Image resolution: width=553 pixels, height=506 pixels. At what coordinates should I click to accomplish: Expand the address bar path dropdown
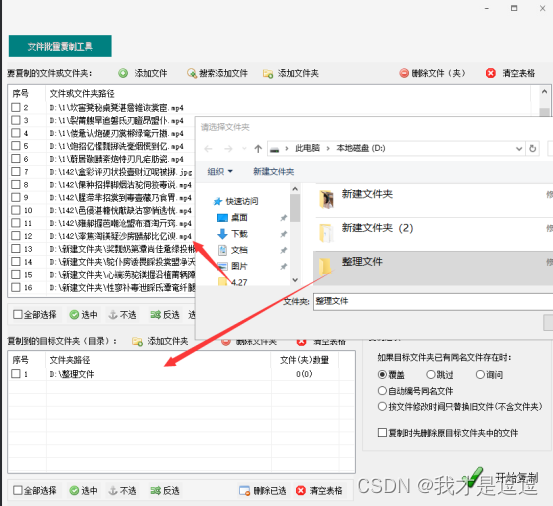519,149
